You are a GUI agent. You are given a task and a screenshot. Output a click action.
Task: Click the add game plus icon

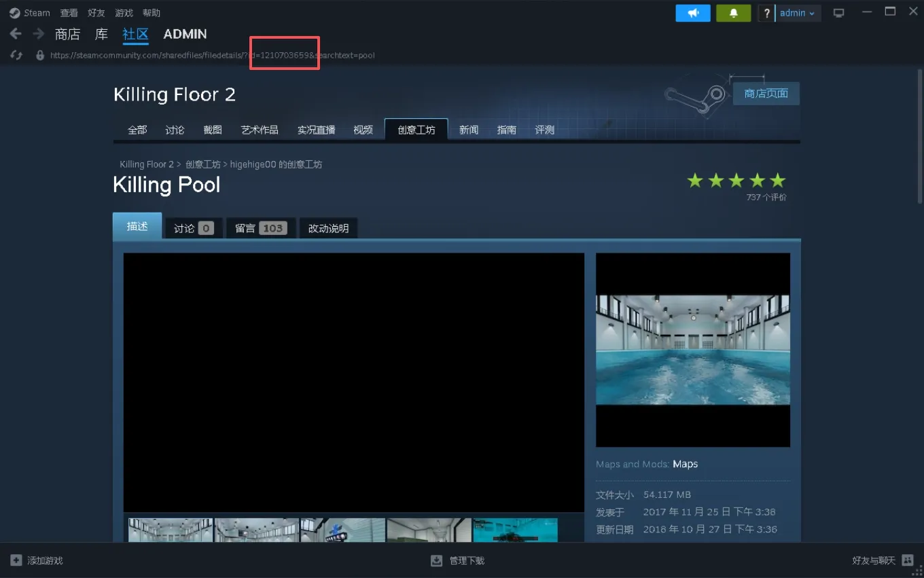[x=16, y=560]
